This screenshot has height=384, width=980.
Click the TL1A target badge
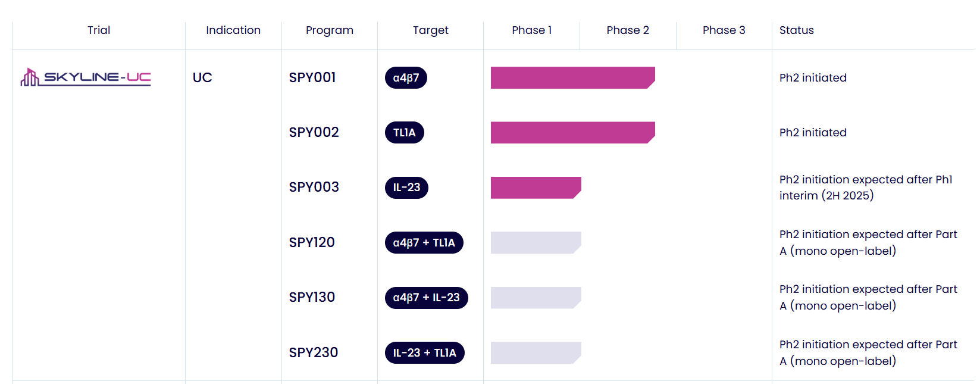tap(404, 133)
